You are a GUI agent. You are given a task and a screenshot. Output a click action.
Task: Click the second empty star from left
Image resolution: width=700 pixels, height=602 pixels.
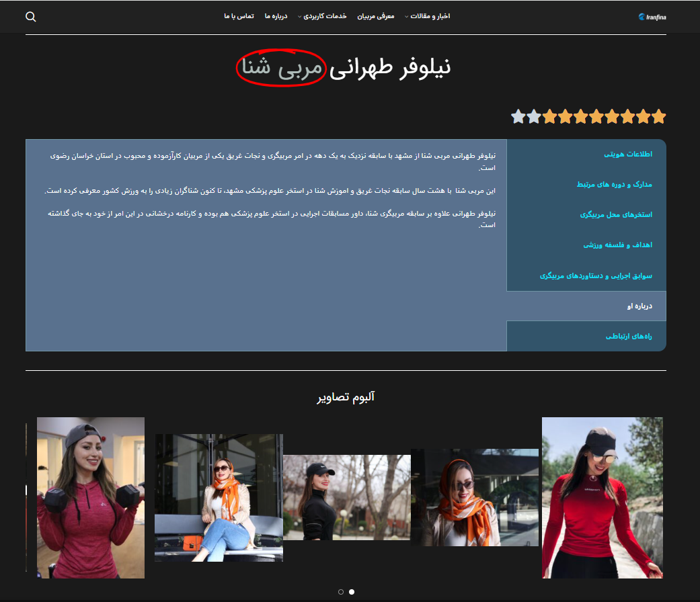pyautogui.click(x=533, y=117)
